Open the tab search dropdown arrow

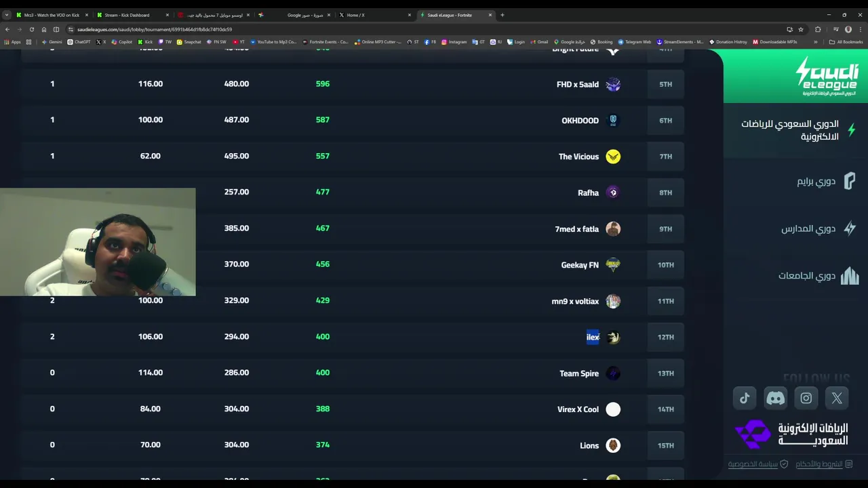point(7,15)
